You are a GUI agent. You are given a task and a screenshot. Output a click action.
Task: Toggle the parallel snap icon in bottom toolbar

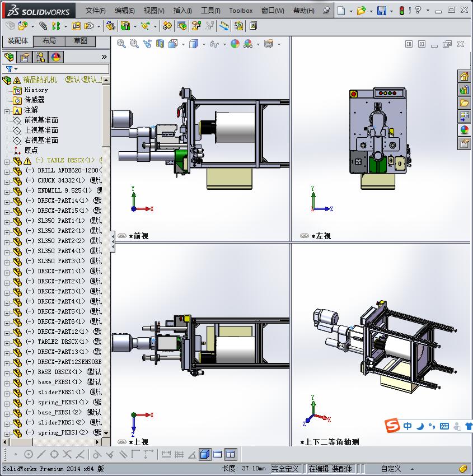coord(123,454)
